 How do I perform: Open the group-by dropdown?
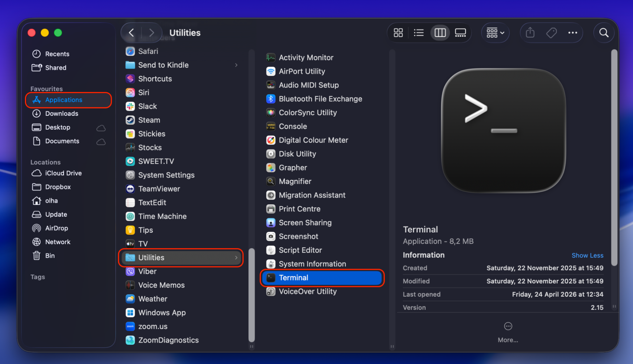pyautogui.click(x=495, y=33)
